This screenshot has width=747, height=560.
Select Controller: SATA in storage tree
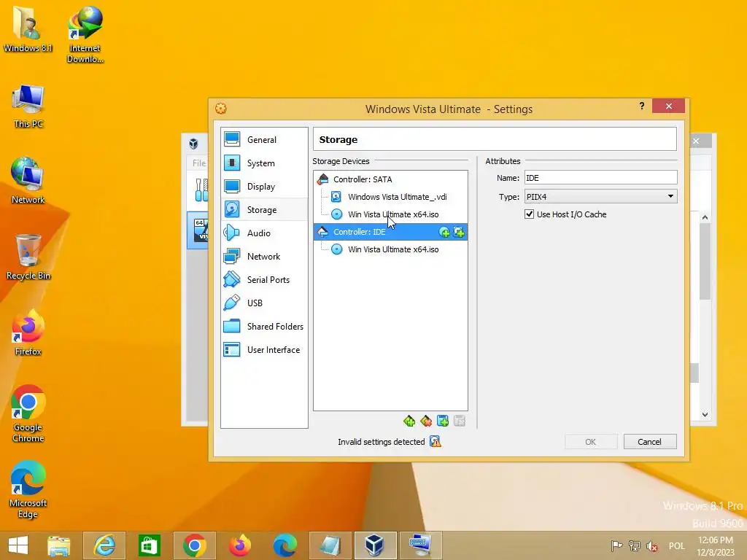pyautogui.click(x=390, y=179)
